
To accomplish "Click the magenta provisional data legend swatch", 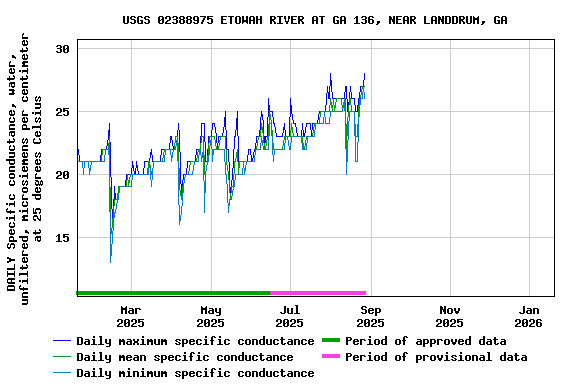I will (331, 356).
